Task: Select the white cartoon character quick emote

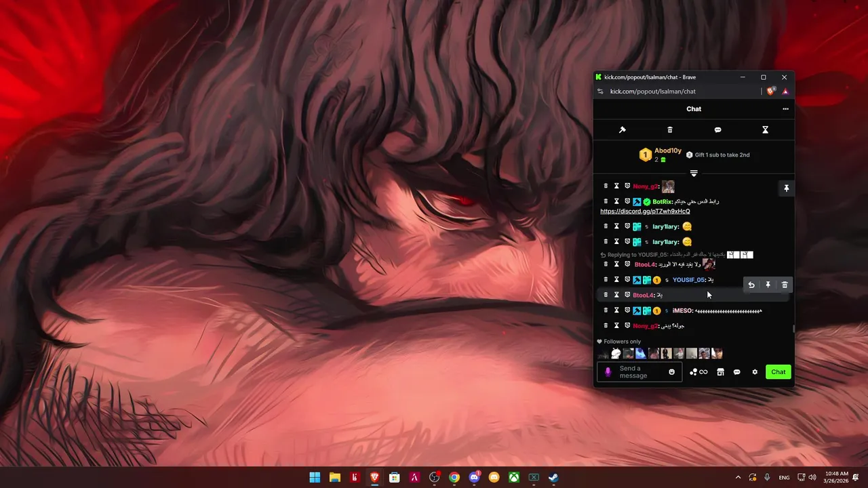Action: tap(616, 353)
